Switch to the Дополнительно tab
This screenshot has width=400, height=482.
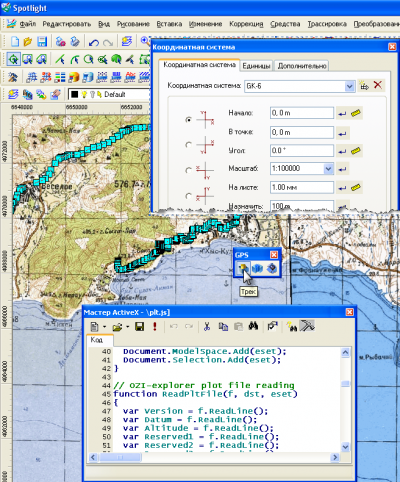coord(302,66)
